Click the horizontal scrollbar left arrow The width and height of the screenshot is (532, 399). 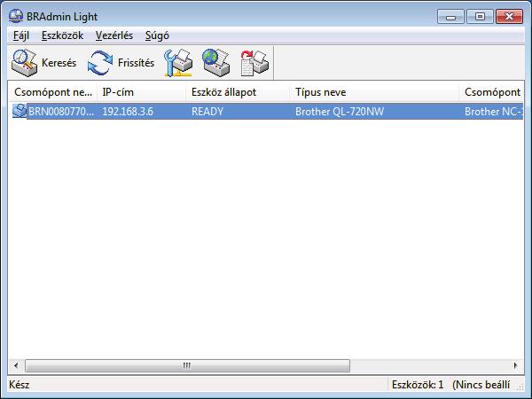click(x=16, y=365)
